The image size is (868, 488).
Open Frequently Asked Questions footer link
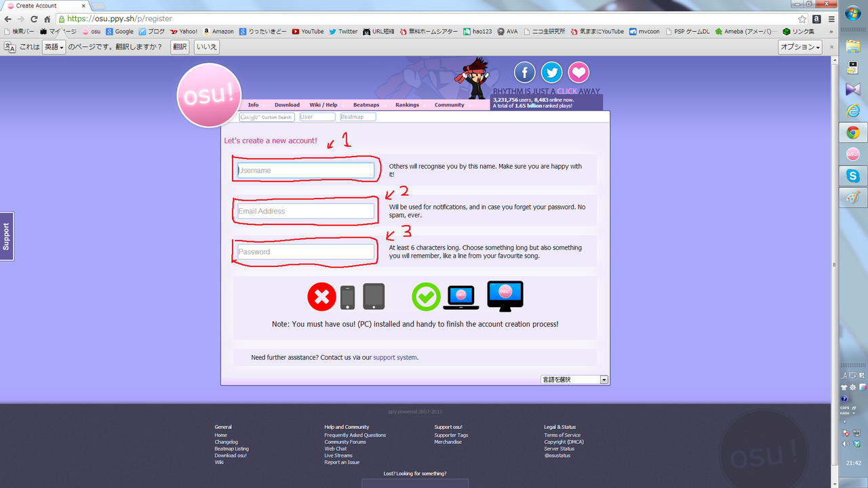[x=355, y=435]
